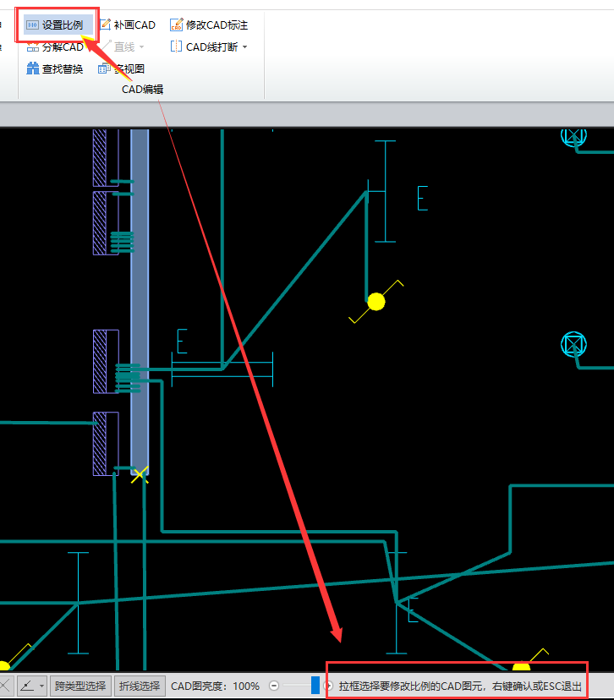Toggle 折线选择 in the status bar
The height and width of the screenshot is (700, 614).
click(140, 686)
